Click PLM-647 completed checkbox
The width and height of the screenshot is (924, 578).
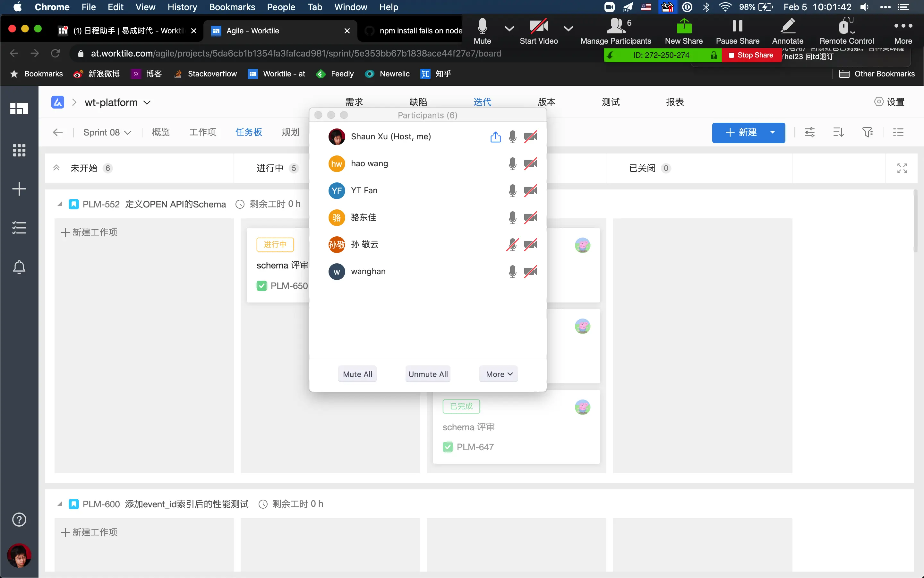coord(448,447)
